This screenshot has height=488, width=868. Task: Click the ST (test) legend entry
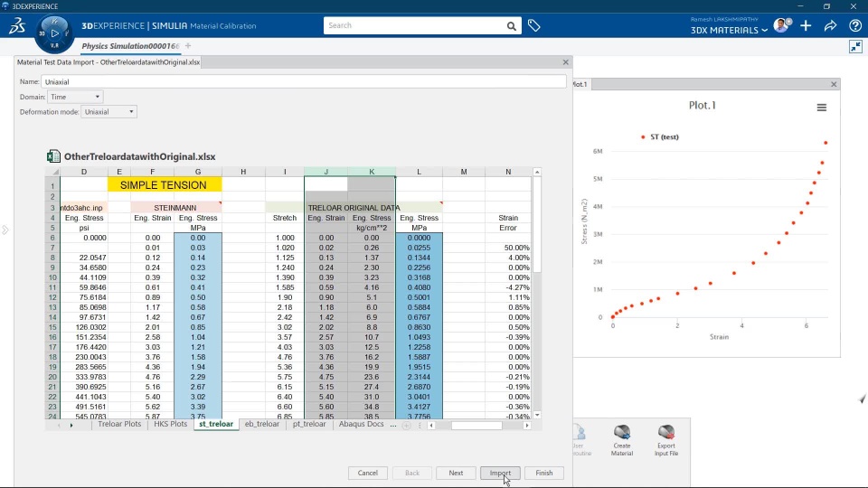point(660,137)
